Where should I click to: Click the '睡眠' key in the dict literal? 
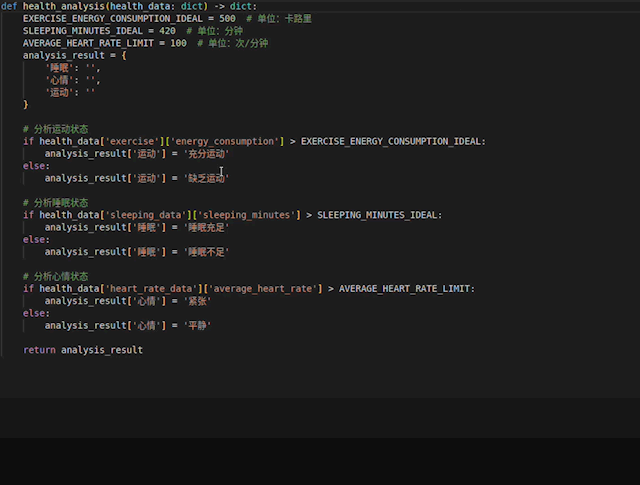59,68
